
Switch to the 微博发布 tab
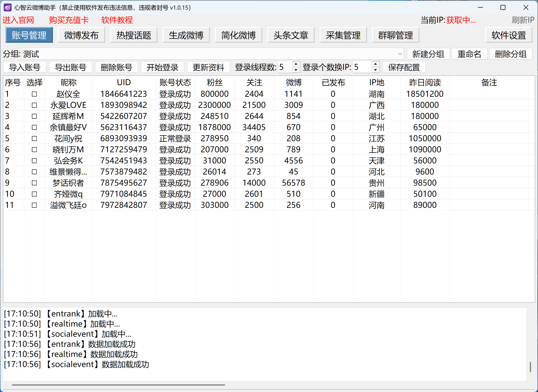point(81,35)
